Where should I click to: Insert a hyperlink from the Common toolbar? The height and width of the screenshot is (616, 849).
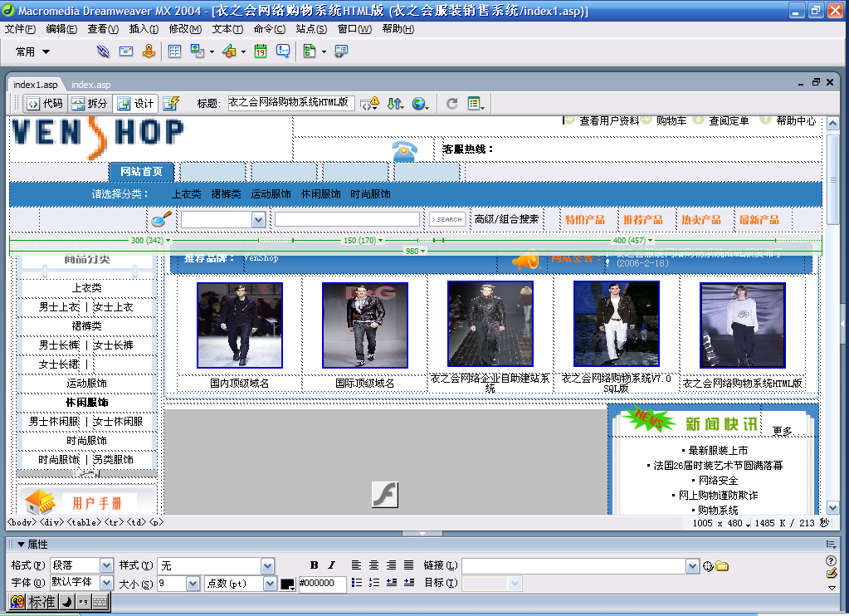pyautogui.click(x=103, y=51)
